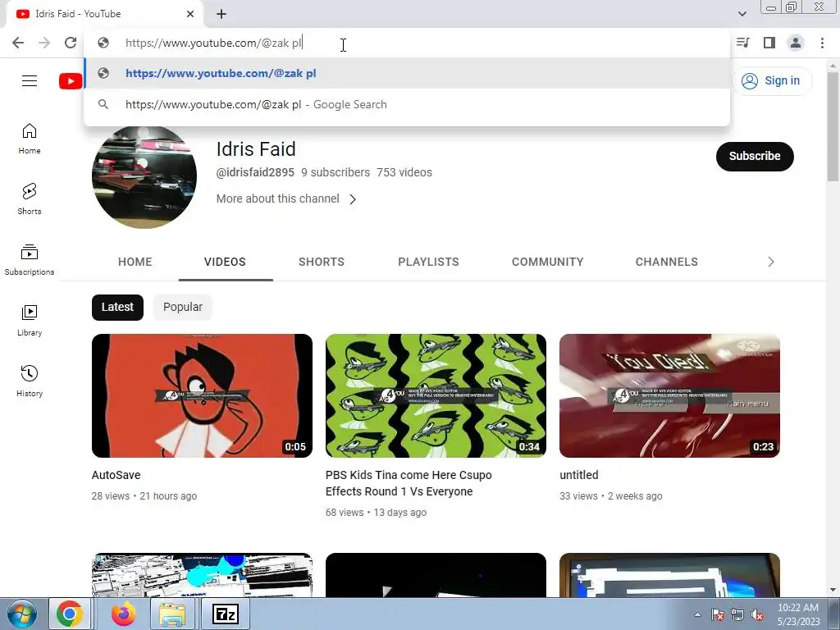Open a new tab with the plus button
840x630 pixels.
click(221, 14)
